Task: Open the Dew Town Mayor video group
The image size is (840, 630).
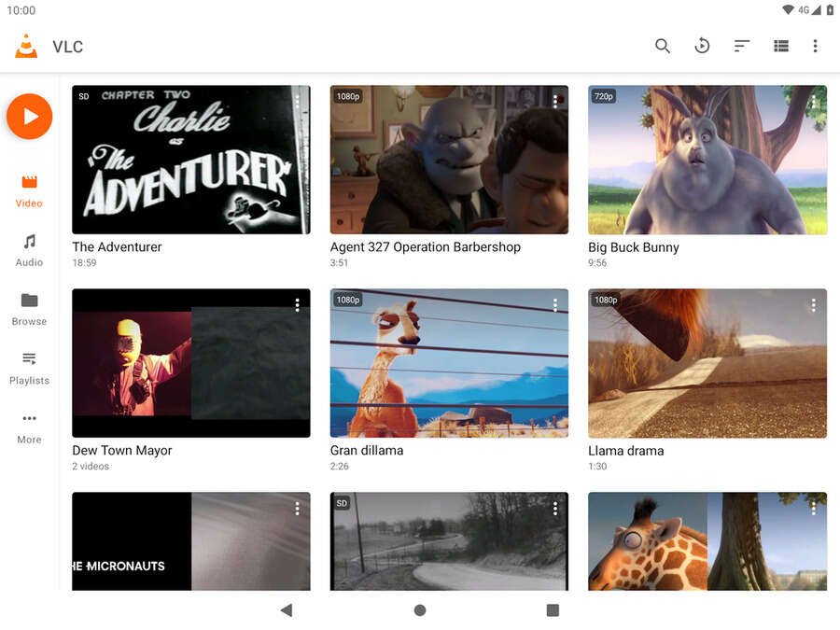Action: [190, 363]
